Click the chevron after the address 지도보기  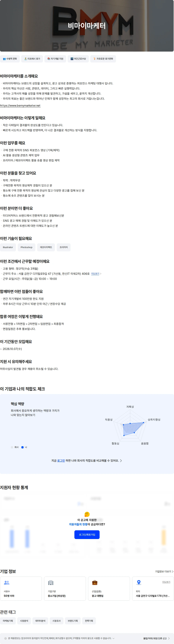click(101, 274)
